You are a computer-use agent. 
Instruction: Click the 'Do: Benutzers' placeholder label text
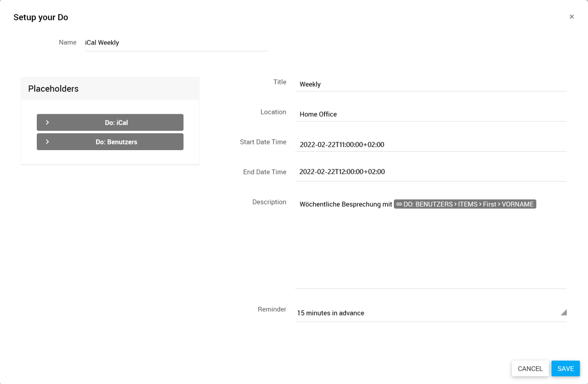tap(116, 142)
